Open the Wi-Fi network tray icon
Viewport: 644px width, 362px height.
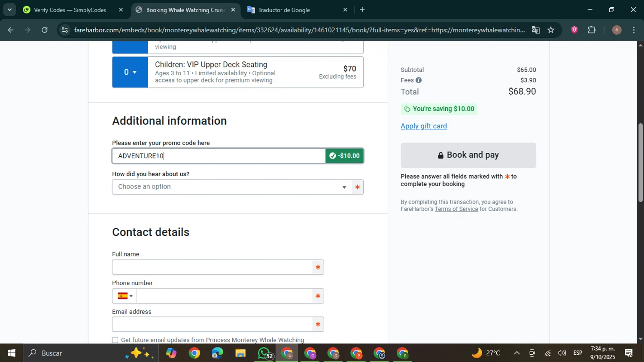547,353
